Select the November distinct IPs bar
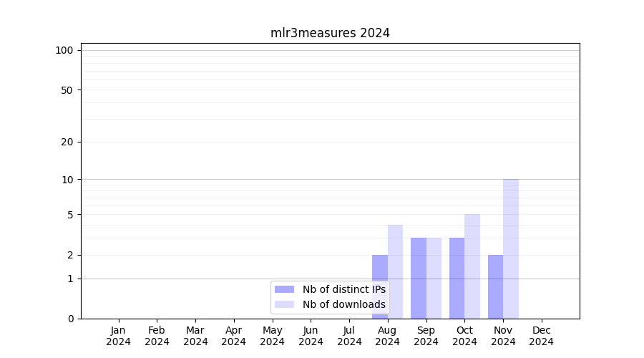Image resolution: width=644 pixels, height=358 pixels. click(x=495, y=286)
